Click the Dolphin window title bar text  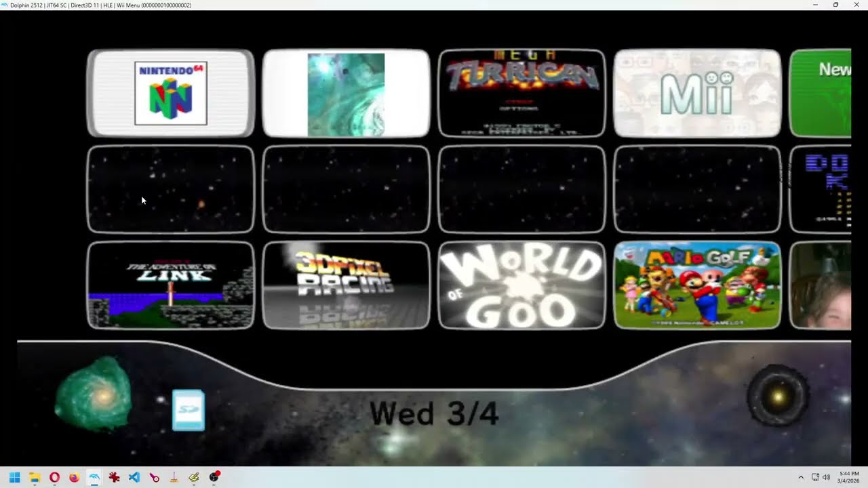[100, 5]
